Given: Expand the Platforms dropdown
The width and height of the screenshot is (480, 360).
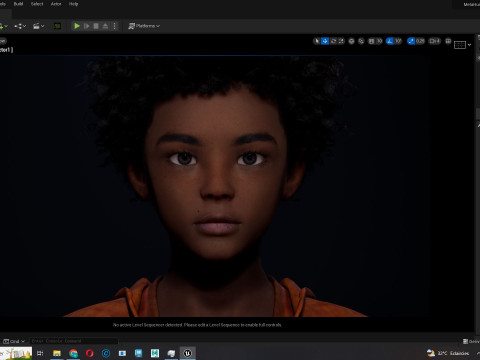Looking at the screenshot, I should pos(144,26).
